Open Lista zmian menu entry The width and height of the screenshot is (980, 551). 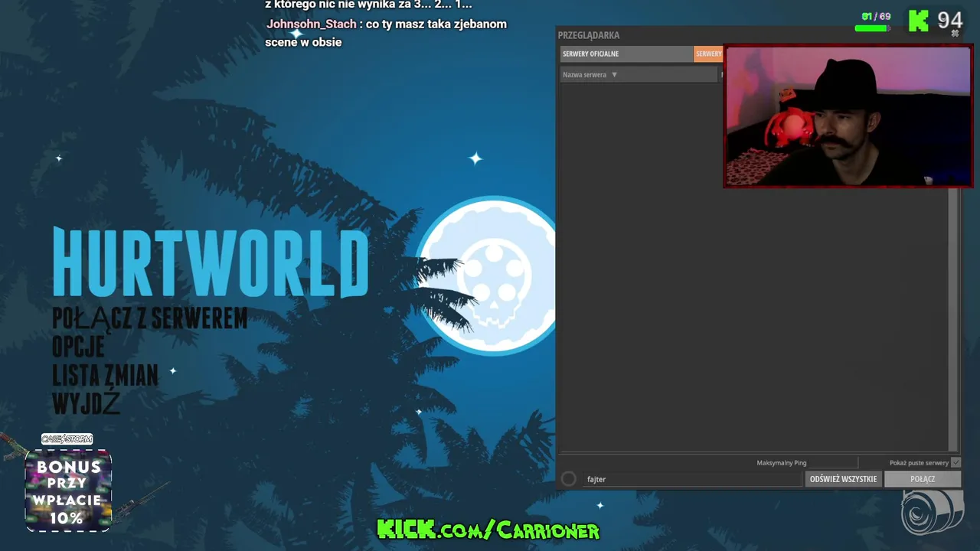coord(105,375)
